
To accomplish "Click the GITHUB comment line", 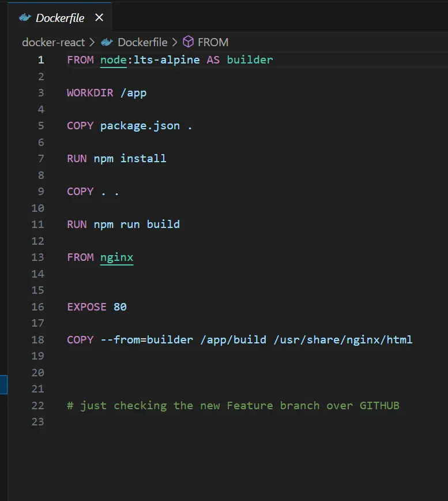I will tap(234, 405).
